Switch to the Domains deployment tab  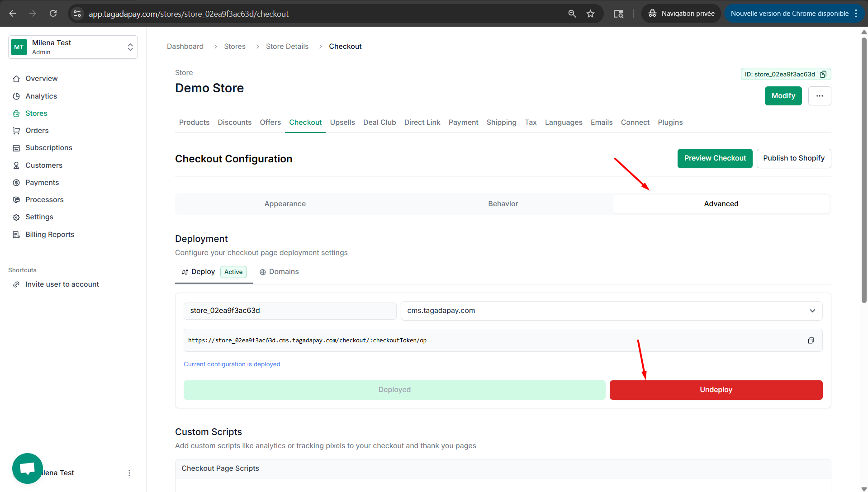(279, 272)
